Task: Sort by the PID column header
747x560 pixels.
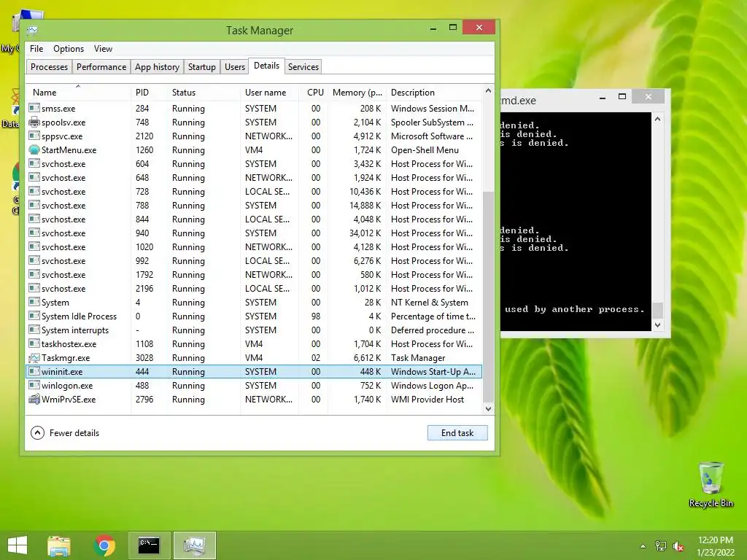Action: [x=149, y=93]
